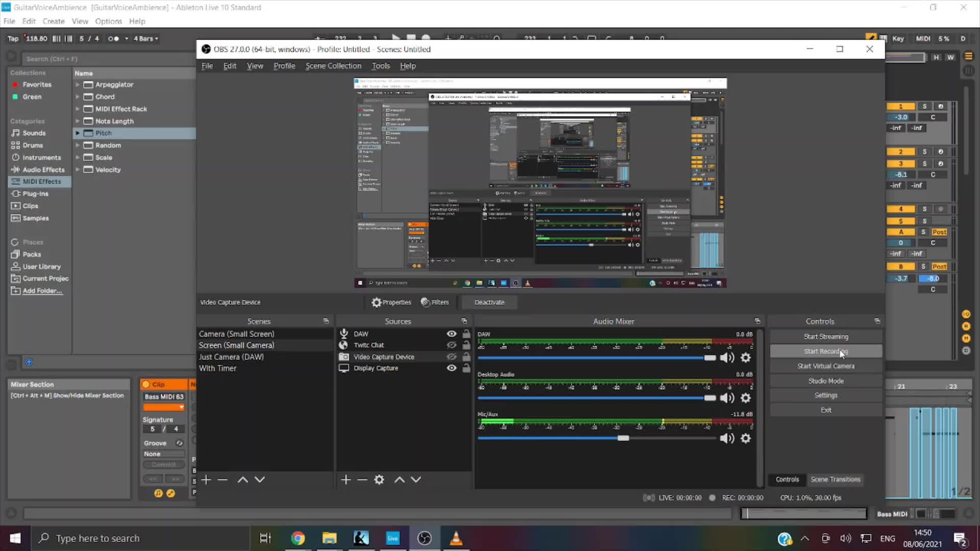The height and width of the screenshot is (551, 980).
Task: Mute the DAW audio channel speaker
Action: point(727,358)
